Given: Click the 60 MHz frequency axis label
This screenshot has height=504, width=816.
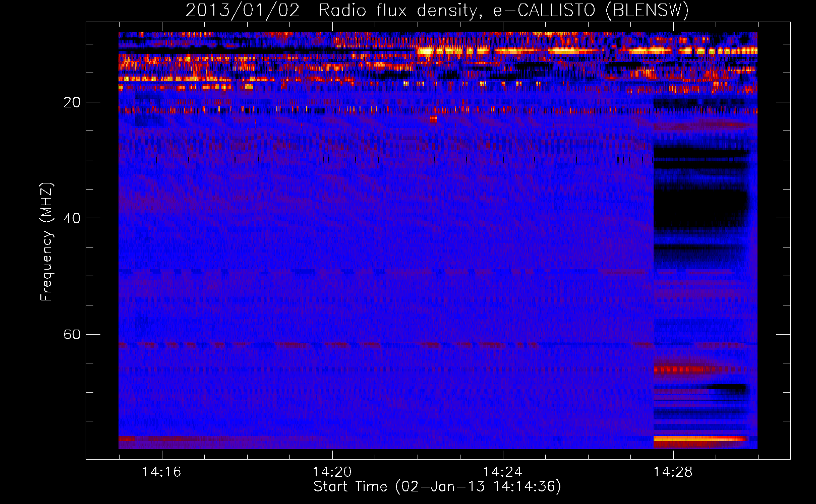Looking at the screenshot, I should (x=72, y=335).
